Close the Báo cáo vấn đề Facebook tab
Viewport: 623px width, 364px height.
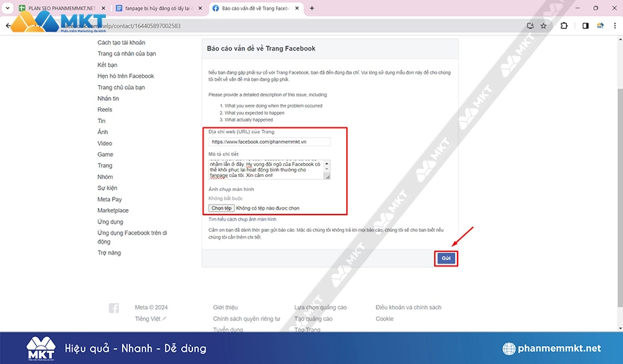297,8
